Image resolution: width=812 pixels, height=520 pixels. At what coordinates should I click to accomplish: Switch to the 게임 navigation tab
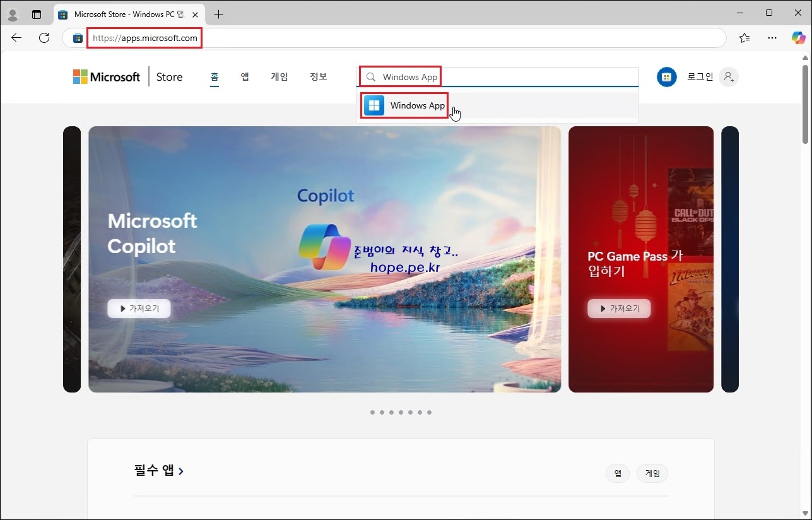pyautogui.click(x=279, y=76)
